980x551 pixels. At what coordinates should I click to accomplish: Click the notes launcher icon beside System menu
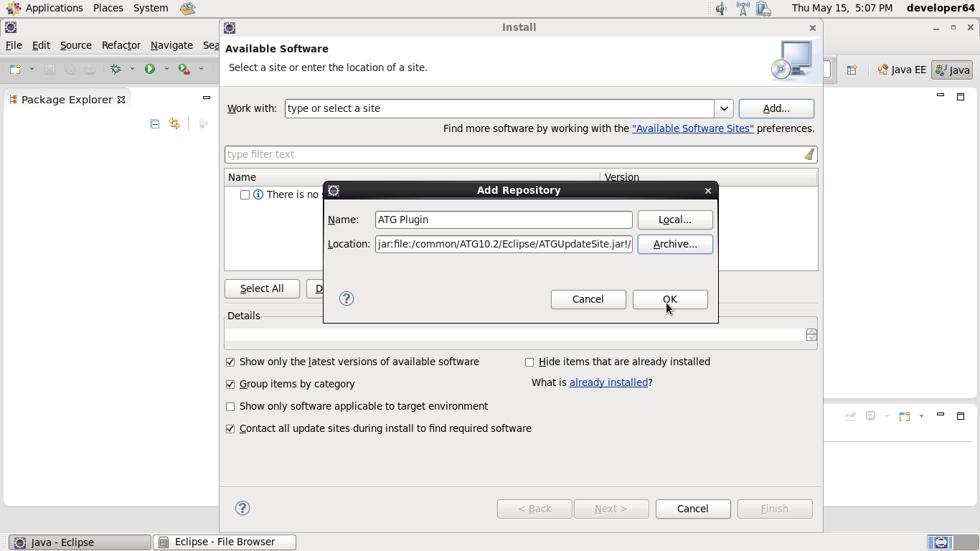click(187, 9)
